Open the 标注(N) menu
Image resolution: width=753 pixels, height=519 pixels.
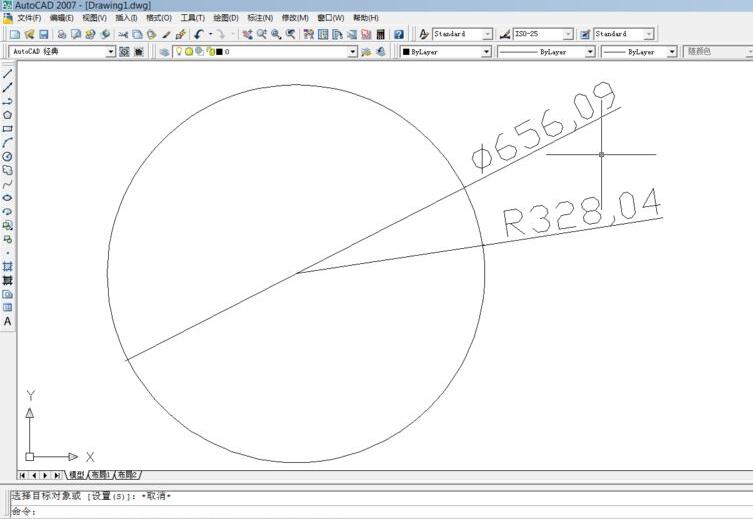point(260,18)
